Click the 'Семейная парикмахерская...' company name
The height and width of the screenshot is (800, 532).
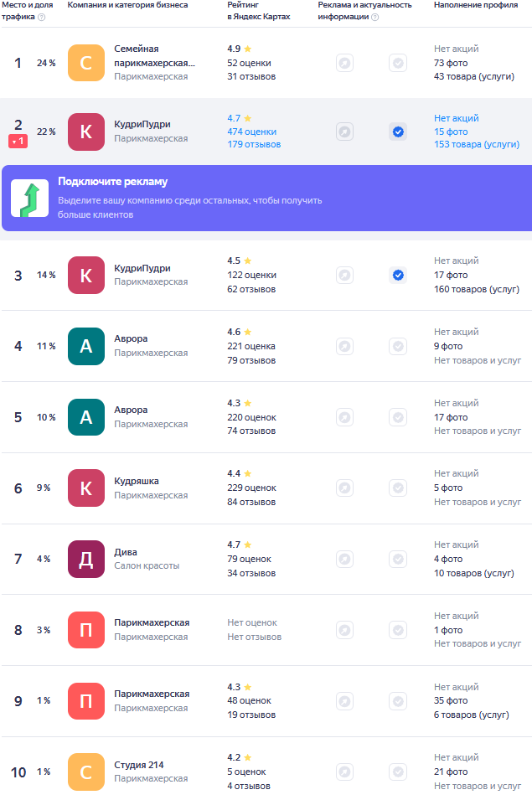pos(154,55)
